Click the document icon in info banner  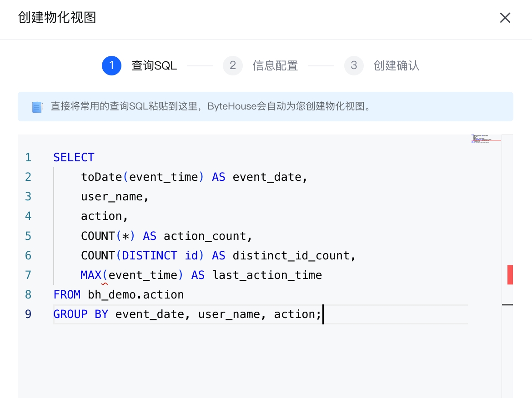(x=37, y=107)
